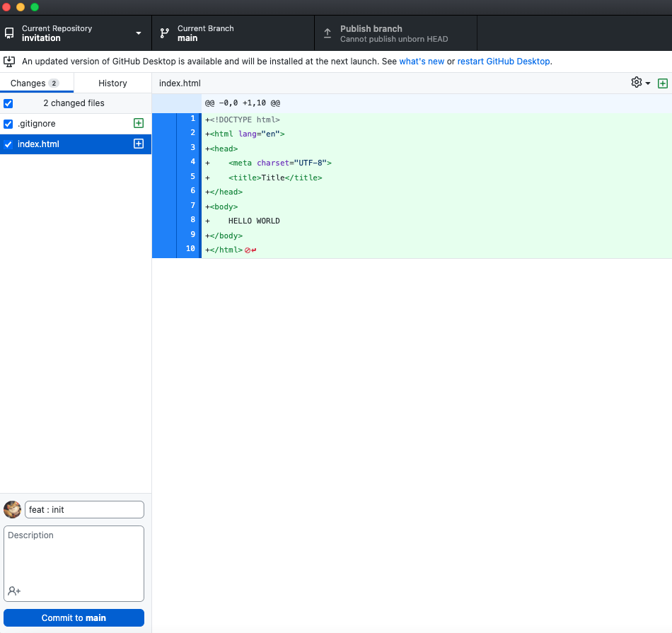Toggle the all changed files checkbox

[8, 103]
